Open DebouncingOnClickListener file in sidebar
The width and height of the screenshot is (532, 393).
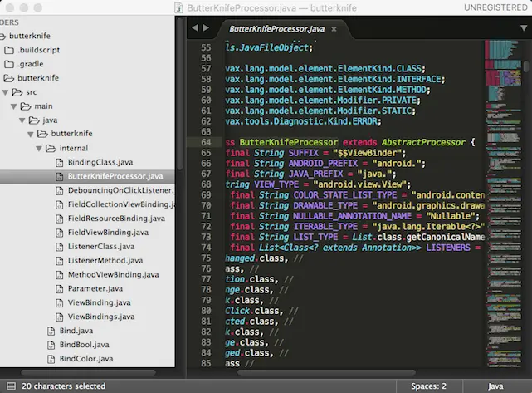121,190
